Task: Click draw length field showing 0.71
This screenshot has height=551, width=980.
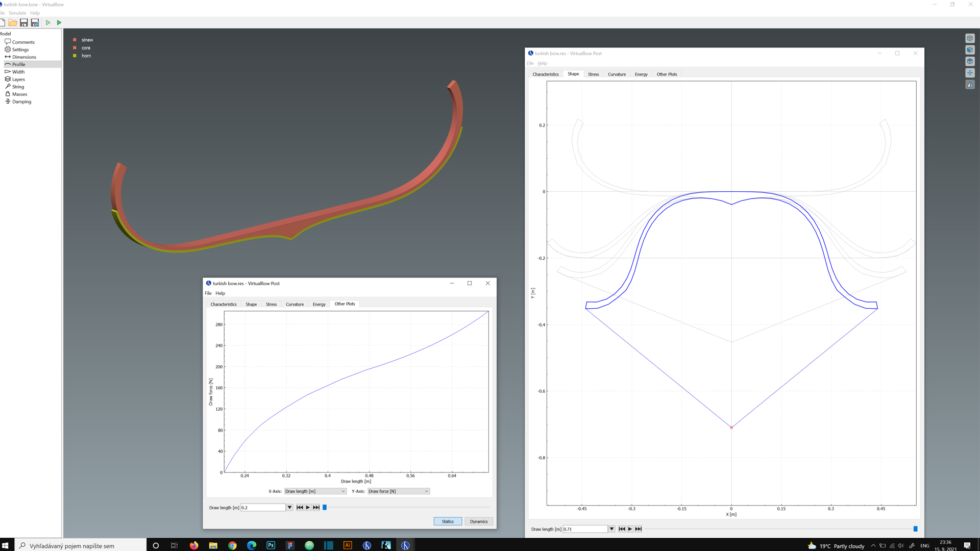Action: pos(585,529)
